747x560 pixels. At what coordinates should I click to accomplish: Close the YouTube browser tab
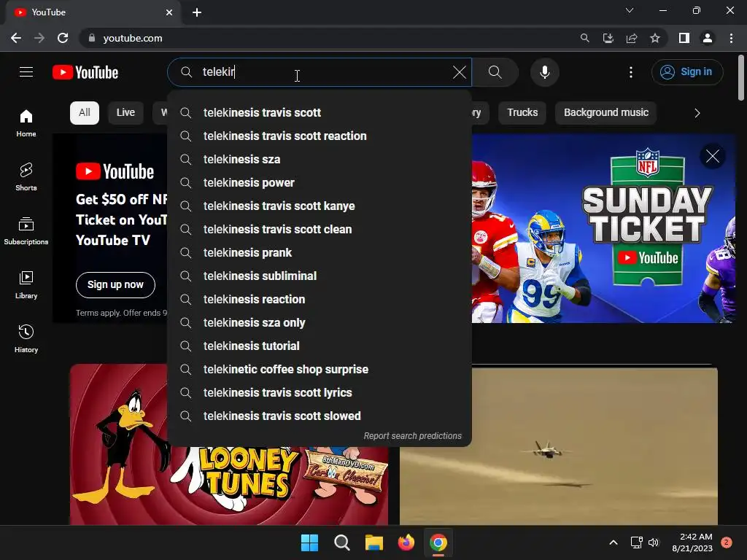pos(169,12)
